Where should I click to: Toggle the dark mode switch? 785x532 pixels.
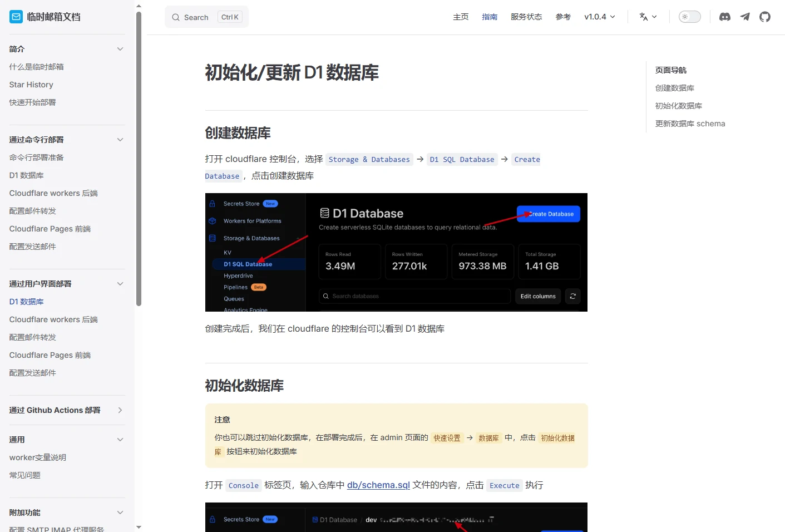(690, 17)
